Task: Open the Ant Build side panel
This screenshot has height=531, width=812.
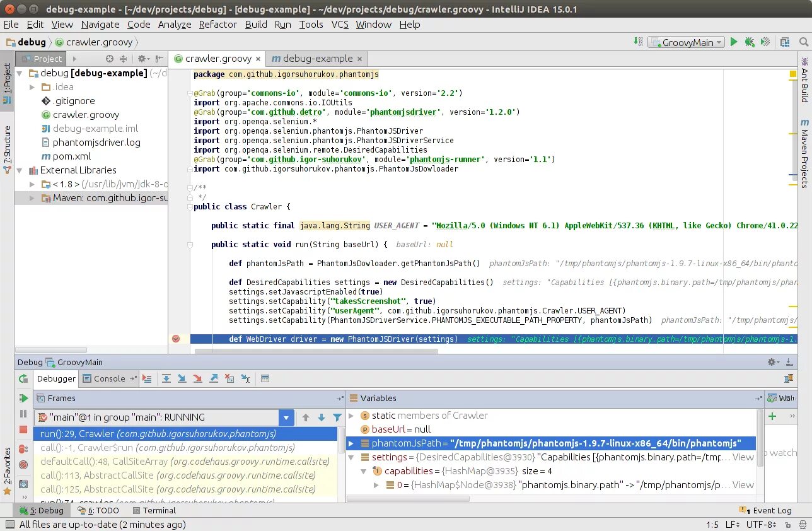Action: 804,79
